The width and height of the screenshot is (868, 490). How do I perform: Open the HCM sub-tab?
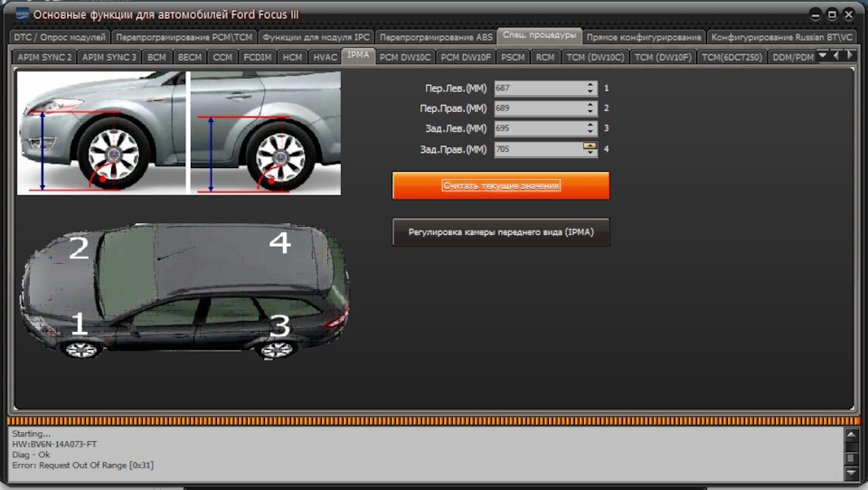click(x=292, y=57)
